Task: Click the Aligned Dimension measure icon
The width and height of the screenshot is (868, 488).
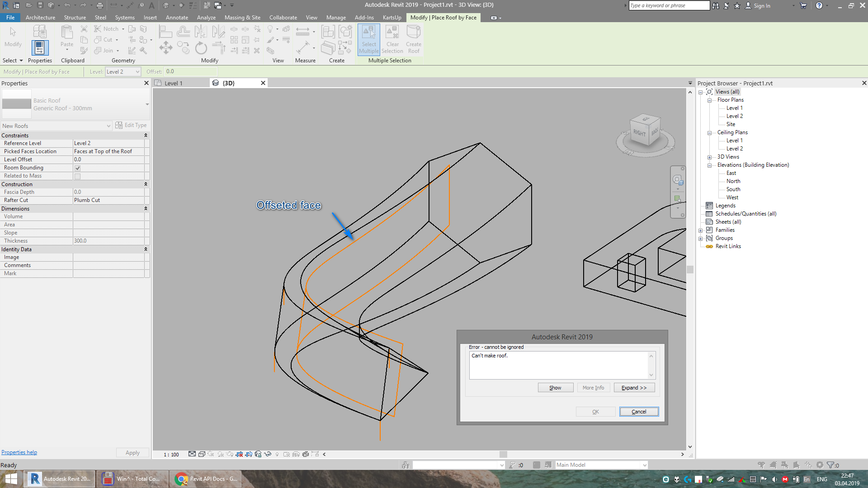Action: [302, 31]
